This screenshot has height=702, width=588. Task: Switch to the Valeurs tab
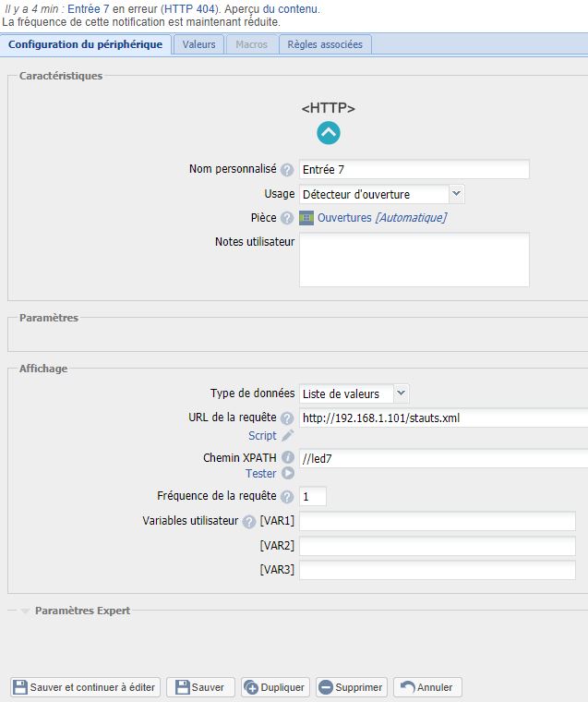point(198,44)
